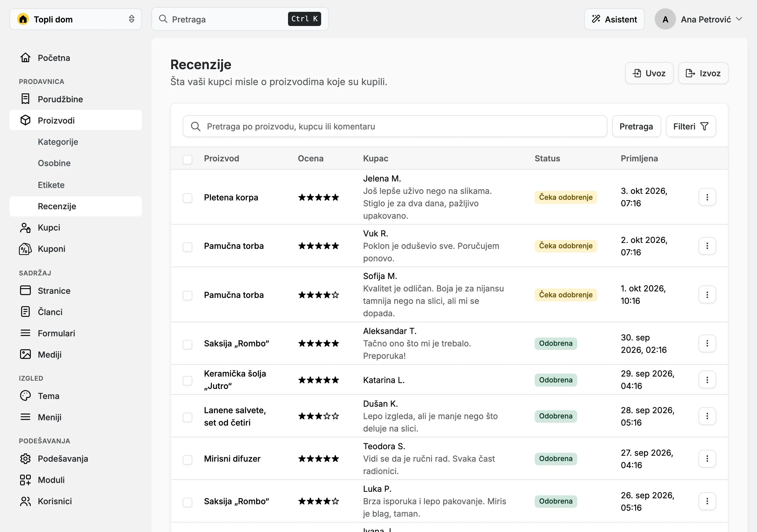Screen dimensions: 757x532
Task: Click the Čeka odobrenje badge for Vuk R.
Action: [566, 246]
